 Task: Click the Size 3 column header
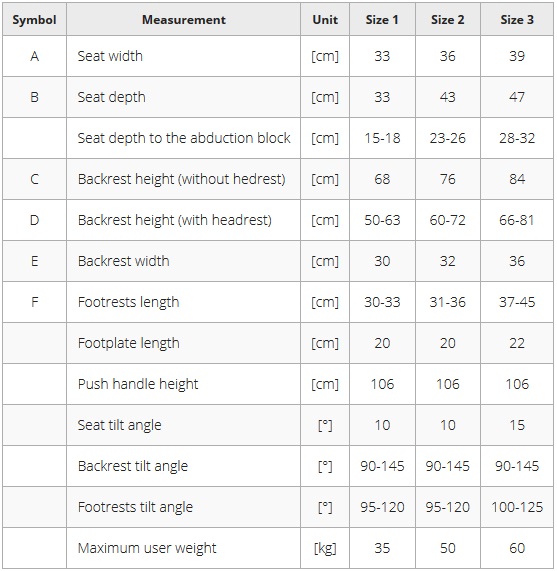coord(517,20)
